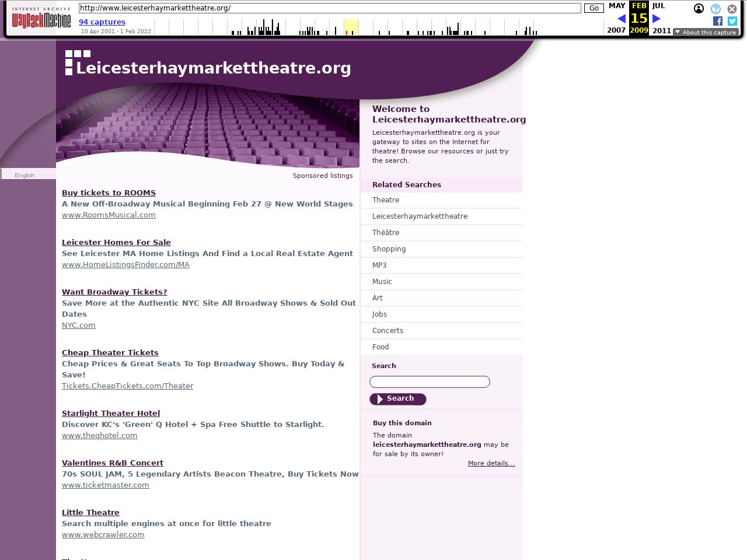The image size is (747, 560).
Task: Select the 2007 capture year
Action: (616, 30)
